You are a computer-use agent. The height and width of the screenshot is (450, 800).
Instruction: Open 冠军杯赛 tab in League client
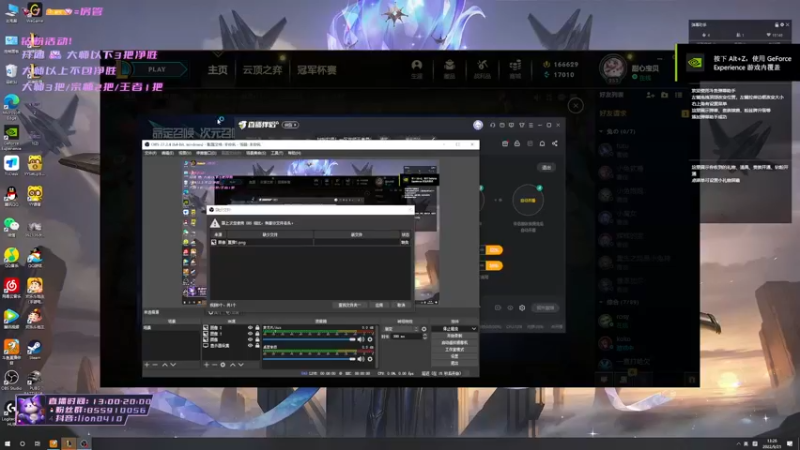pyautogui.click(x=316, y=70)
